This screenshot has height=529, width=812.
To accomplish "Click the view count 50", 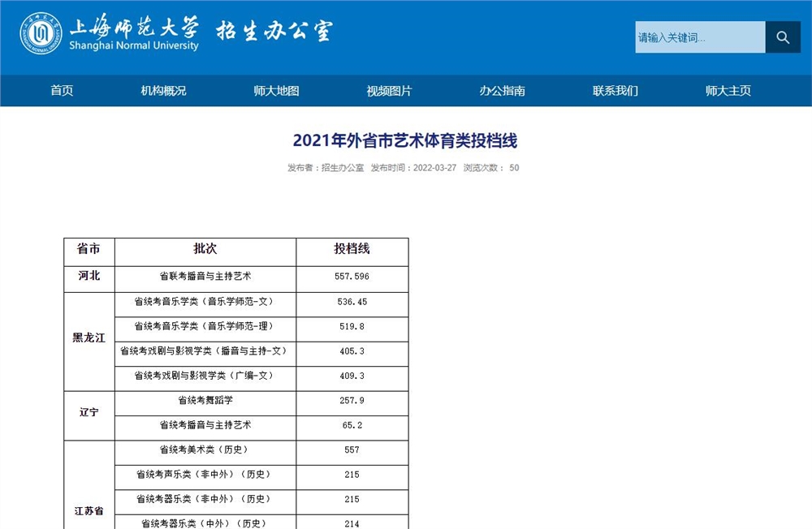I will pos(514,168).
